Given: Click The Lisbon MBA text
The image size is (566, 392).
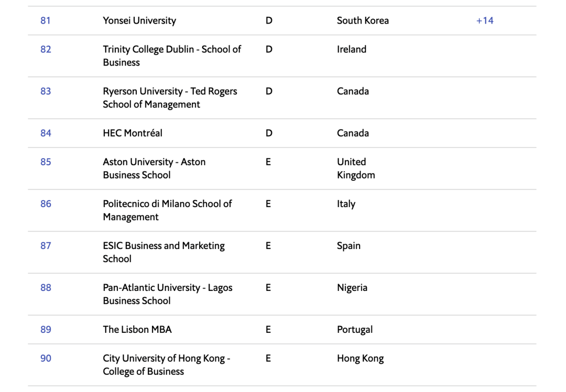Looking at the screenshot, I should click(137, 330).
